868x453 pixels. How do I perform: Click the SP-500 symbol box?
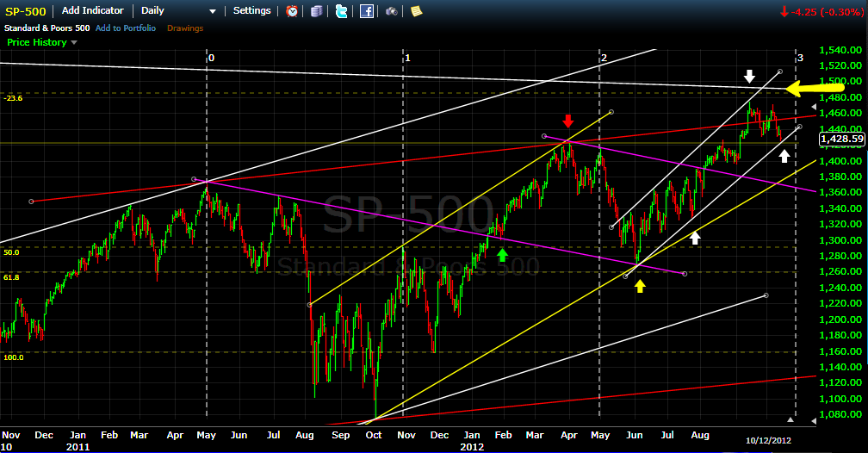(26, 11)
